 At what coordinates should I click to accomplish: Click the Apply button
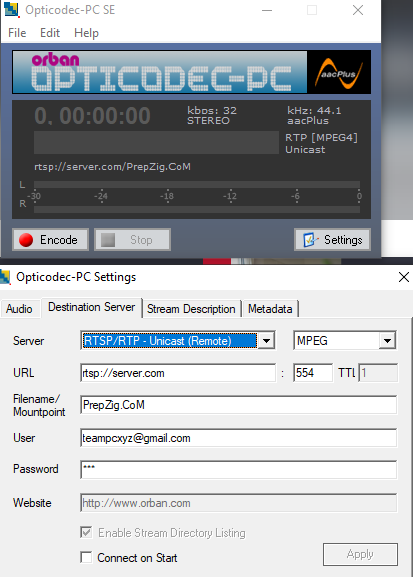click(360, 554)
